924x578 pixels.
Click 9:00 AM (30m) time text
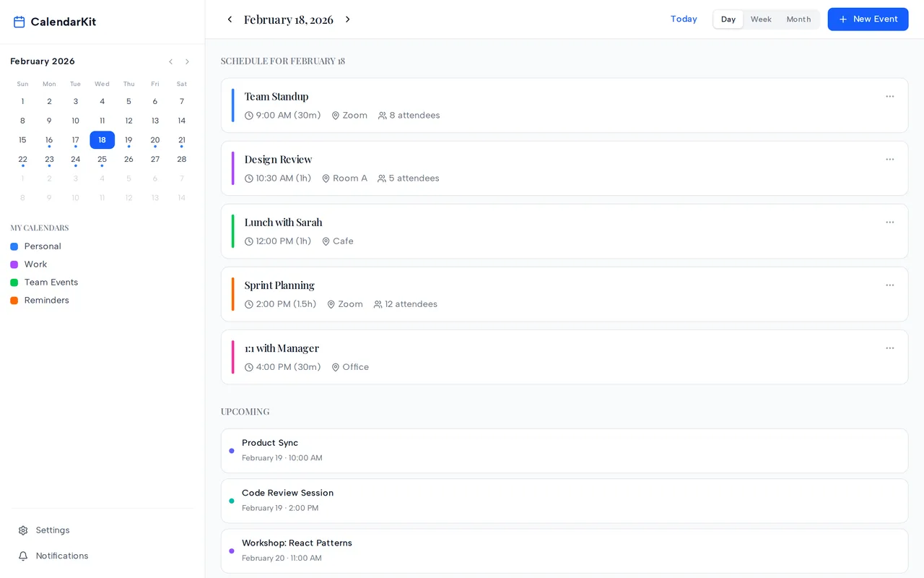click(x=288, y=116)
